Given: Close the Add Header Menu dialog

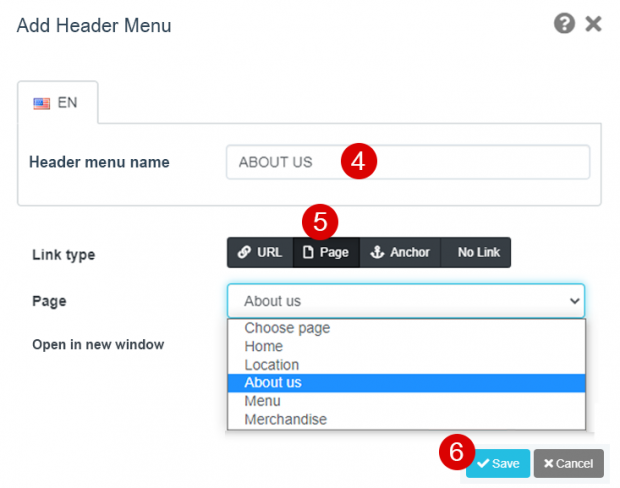Looking at the screenshot, I should coord(593,24).
